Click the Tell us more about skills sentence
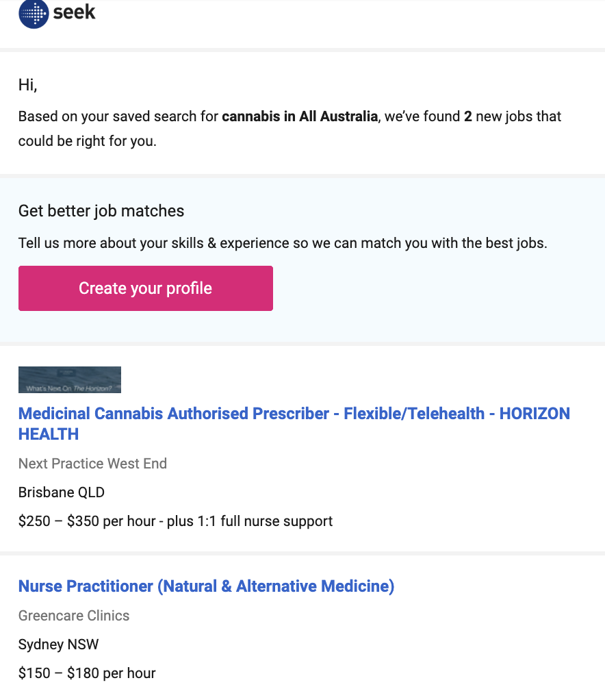The width and height of the screenshot is (605, 700). tap(283, 243)
